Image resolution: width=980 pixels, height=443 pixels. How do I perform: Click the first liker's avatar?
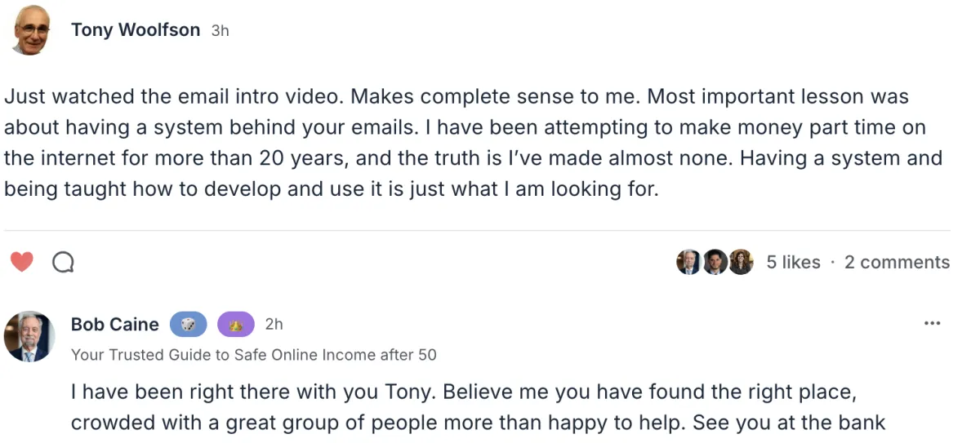click(688, 262)
